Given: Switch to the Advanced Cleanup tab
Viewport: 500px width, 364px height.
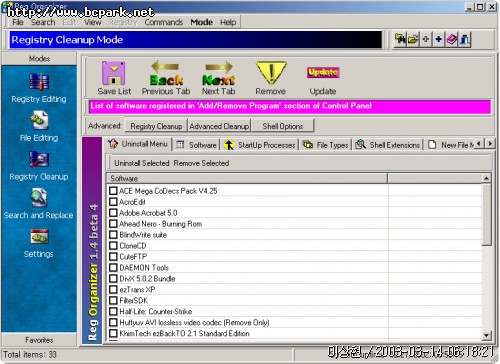Looking at the screenshot, I should pyautogui.click(x=219, y=126).
